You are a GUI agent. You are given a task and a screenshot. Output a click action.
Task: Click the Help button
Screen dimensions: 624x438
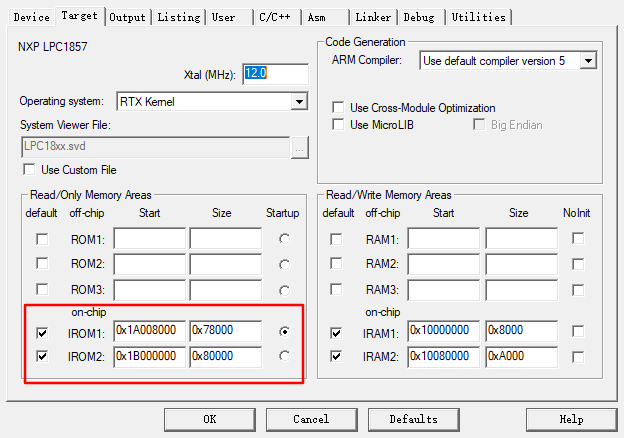pos(571,419)
